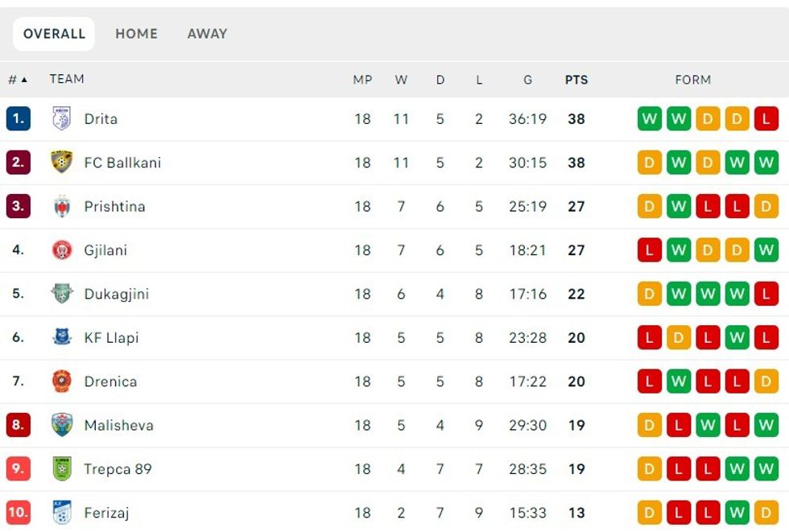Viewport: 789px width, 532px height.
Task: Click the Ferizaj club logo
Action: click(62, 513)
